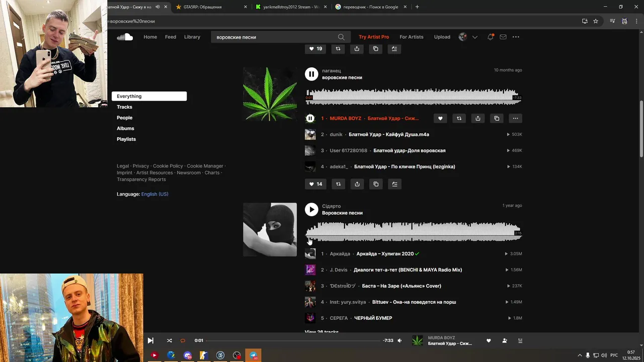
Task: Bookmark this page with the star icon
Action: coord(596,21)
